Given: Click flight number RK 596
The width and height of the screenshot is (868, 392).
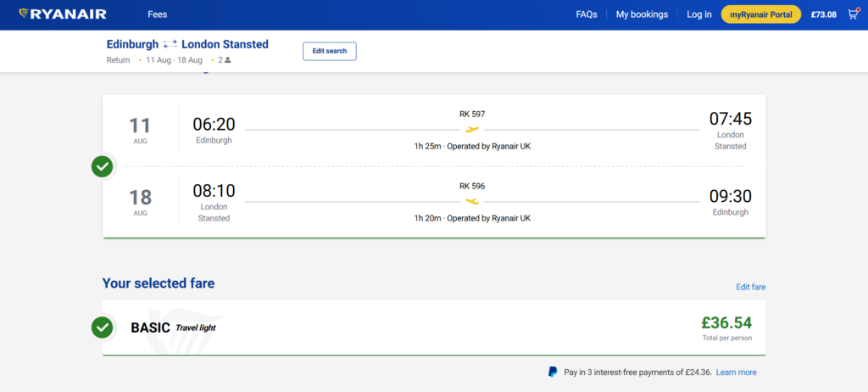Looking at the screenshot, I should [x=472, y=186].
